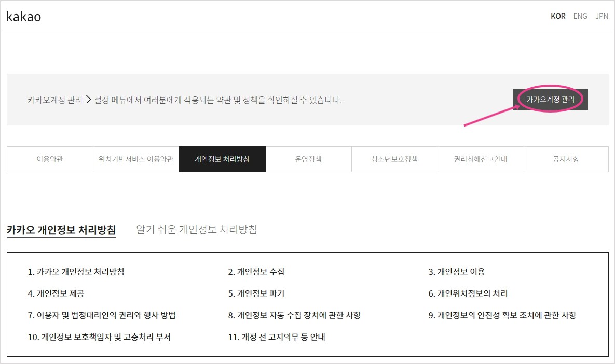Select the 개인정보 처리방침 tab

pos(222,159)
